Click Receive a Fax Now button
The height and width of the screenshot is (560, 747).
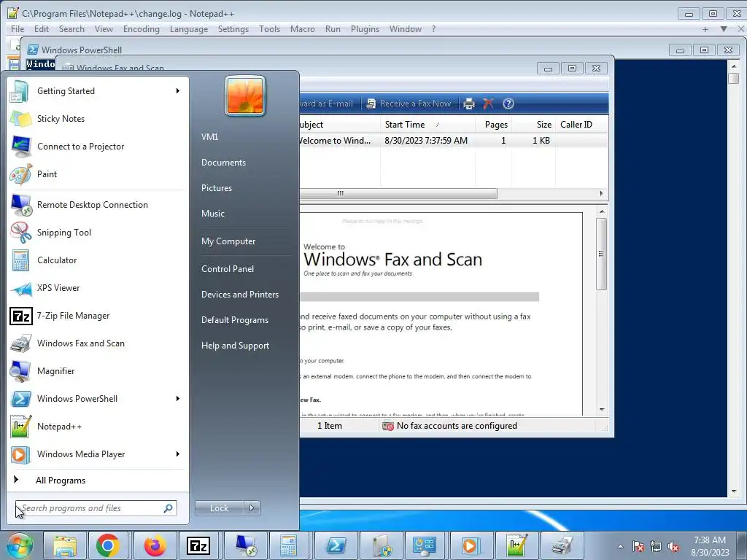coord(409,104)
